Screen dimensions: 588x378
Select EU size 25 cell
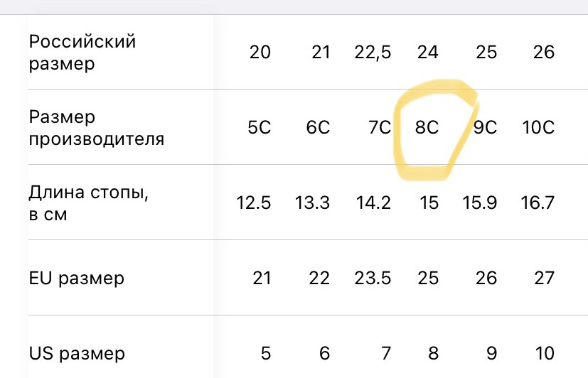click(x=428, y=278)
